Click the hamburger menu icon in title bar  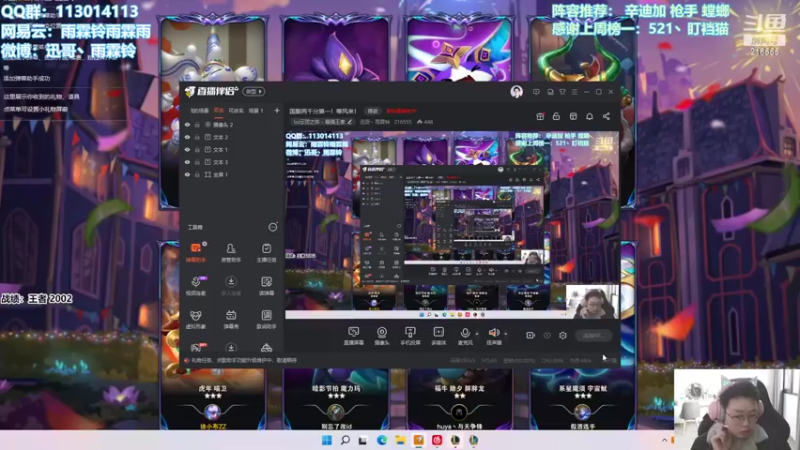pos(574,92)
